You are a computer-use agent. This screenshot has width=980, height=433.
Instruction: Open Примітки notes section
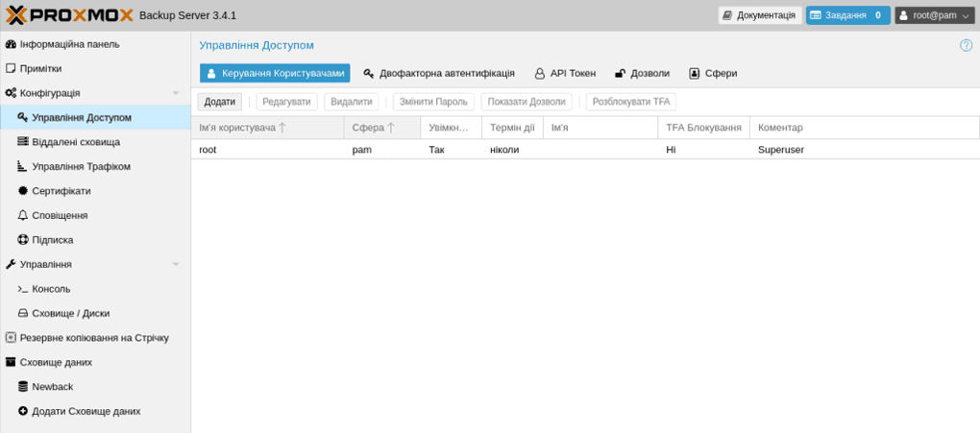point(40,69)
